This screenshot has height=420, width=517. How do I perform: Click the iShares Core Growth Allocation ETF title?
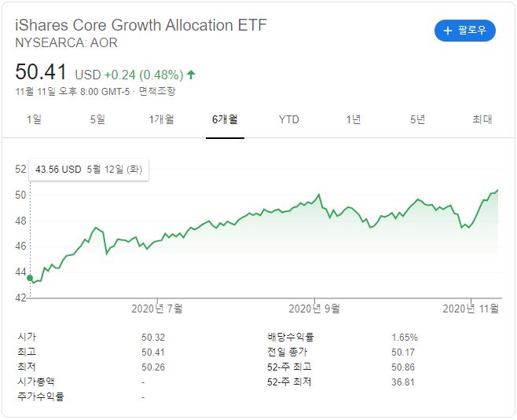coord(141,24)
